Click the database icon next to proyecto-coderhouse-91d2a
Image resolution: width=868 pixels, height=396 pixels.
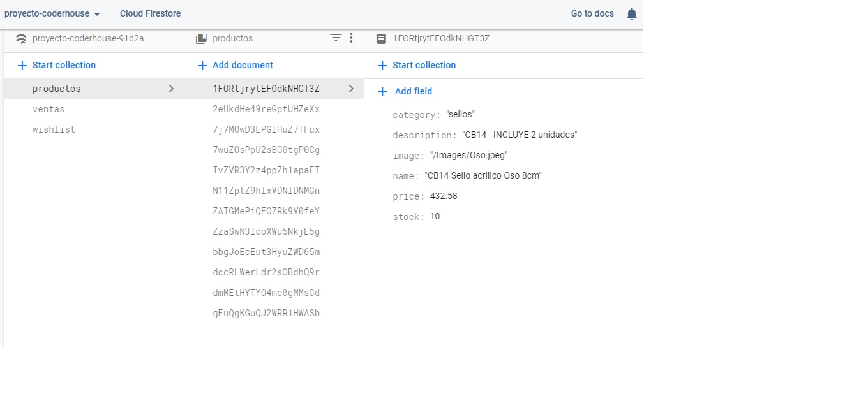click(21, 38)
